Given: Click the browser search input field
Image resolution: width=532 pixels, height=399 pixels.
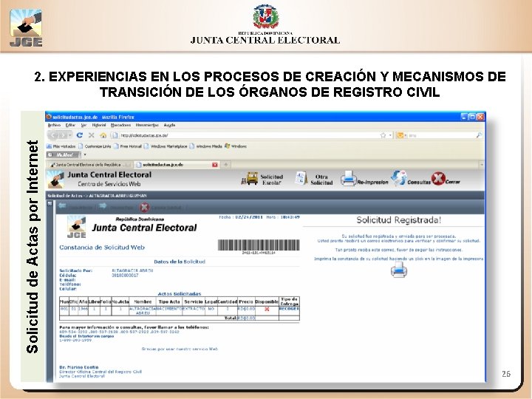Looking at the screenshot, I should tap(441, 135).
